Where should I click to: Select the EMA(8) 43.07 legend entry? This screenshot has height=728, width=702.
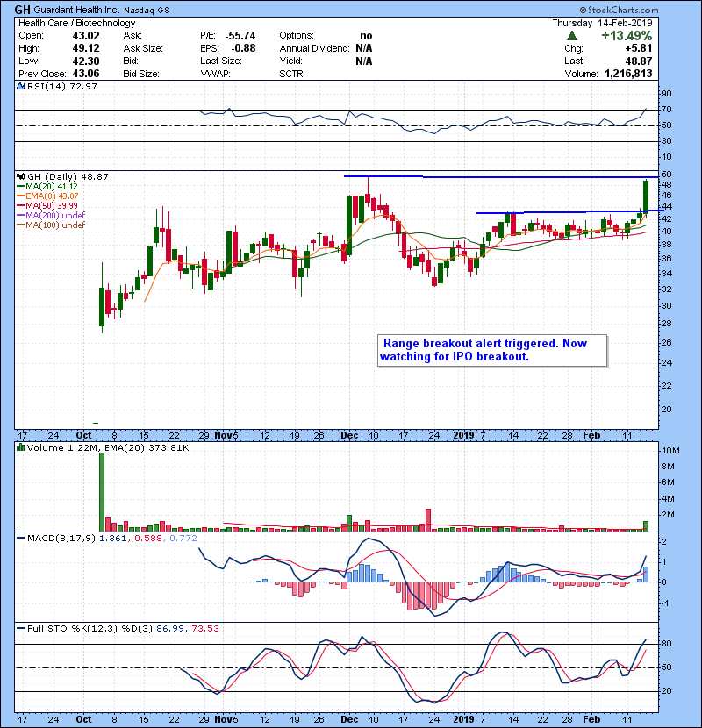(x=47, y=196)
